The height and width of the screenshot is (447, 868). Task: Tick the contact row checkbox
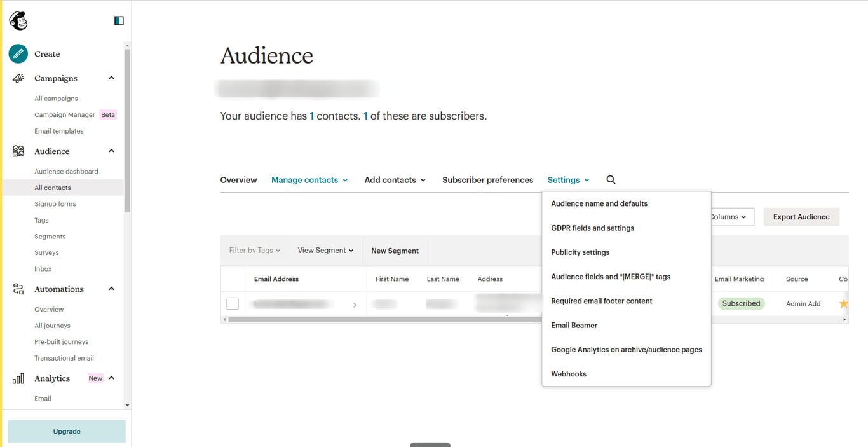coord(233,304)
